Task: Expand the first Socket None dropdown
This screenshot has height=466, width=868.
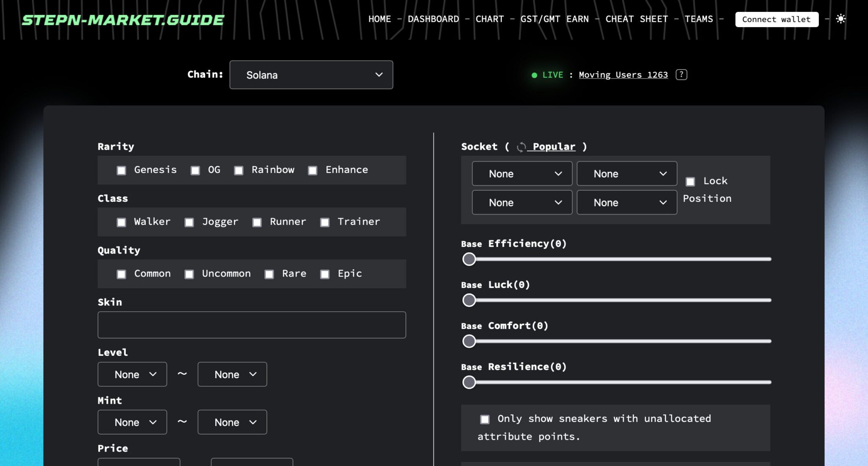Action: pyautogui.click(x=522, y=173)
